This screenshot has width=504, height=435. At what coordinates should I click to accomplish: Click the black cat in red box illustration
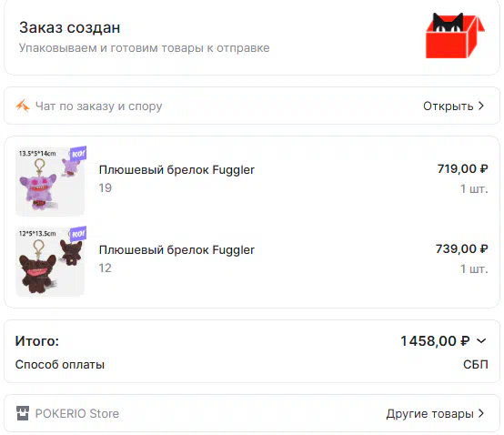[x=455, y=35]
